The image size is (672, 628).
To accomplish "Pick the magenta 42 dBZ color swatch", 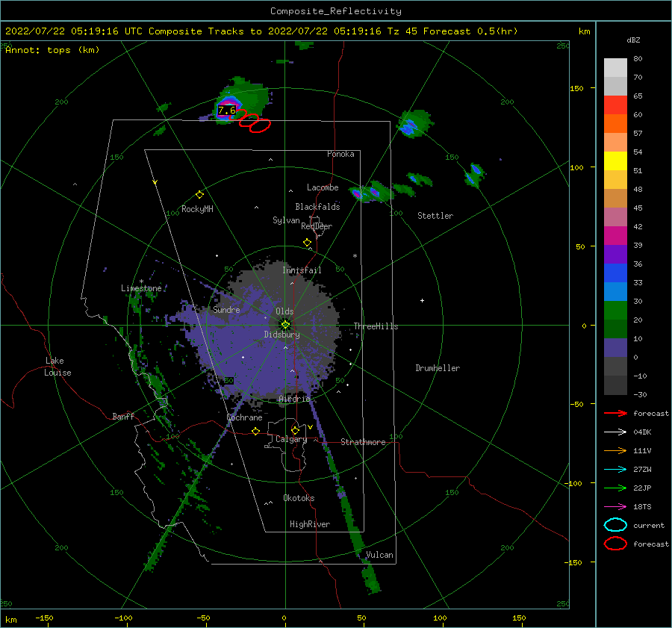I will point(615,235).
